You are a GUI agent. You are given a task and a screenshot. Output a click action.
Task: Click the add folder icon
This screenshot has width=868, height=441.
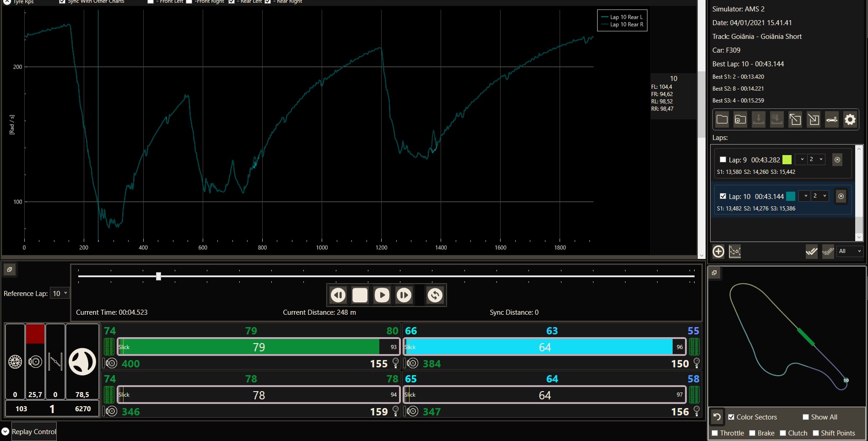pos(740,120)
